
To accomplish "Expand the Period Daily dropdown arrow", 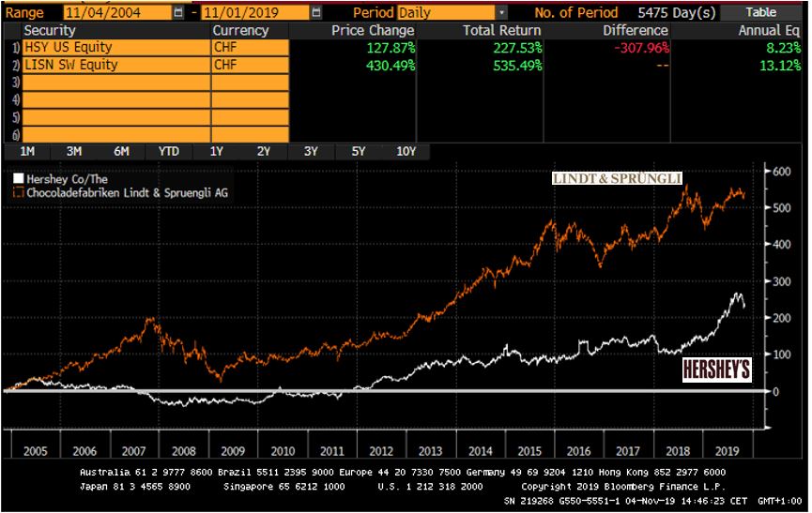I will click(x=501, y=12).
